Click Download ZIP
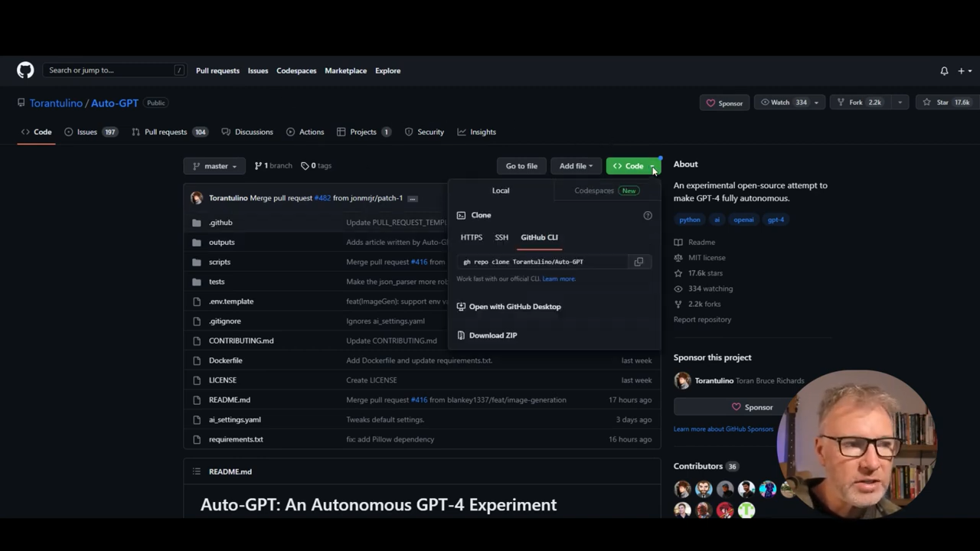The height and width of the screenshot is (551, 980). (x=493, y=335)
